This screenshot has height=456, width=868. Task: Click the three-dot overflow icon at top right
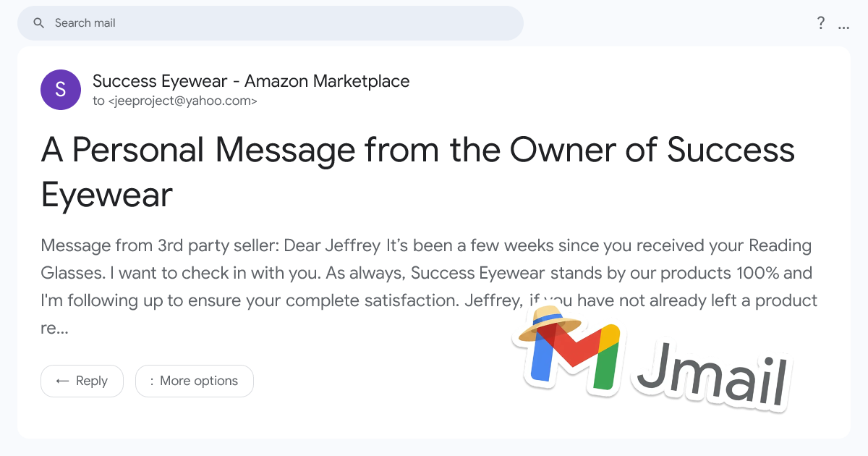pos(843,24)
